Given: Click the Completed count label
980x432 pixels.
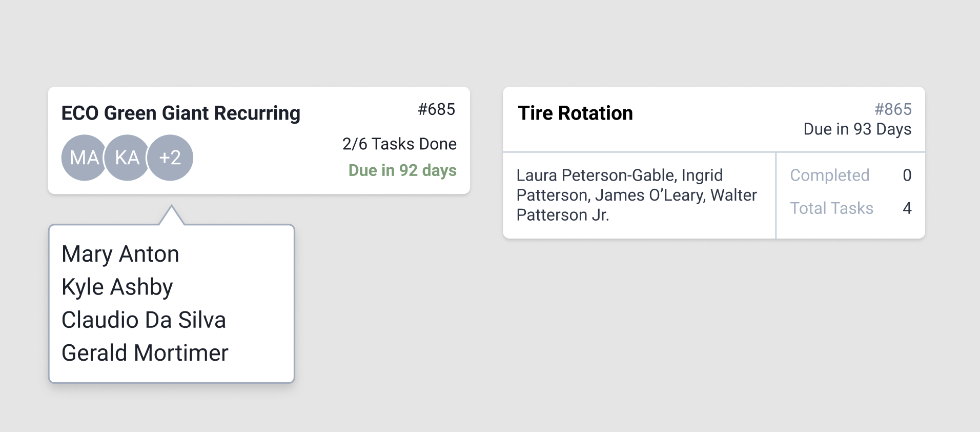Looking at the screenshot, I should click(829, 175).
